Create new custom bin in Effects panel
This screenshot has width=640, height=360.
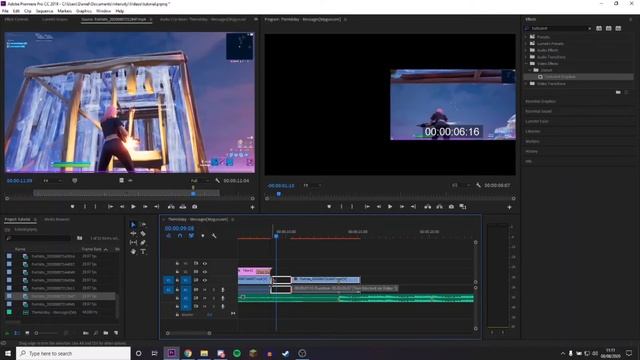618,92
